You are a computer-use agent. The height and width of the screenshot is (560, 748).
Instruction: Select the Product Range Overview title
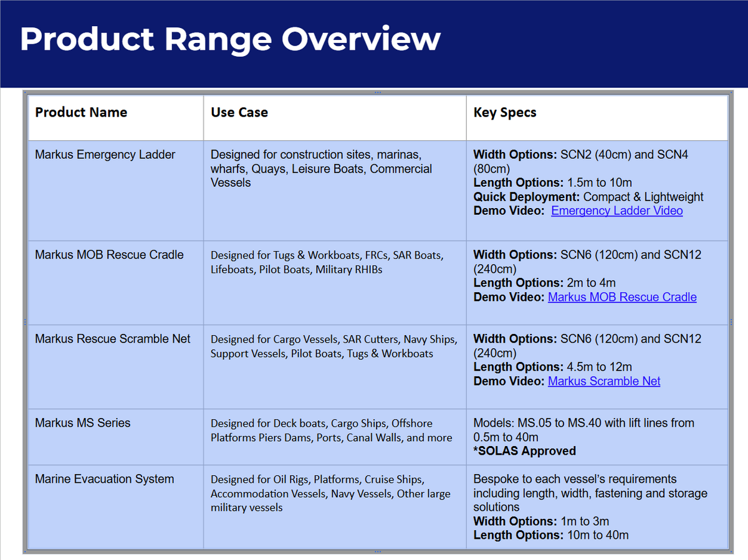230,39
